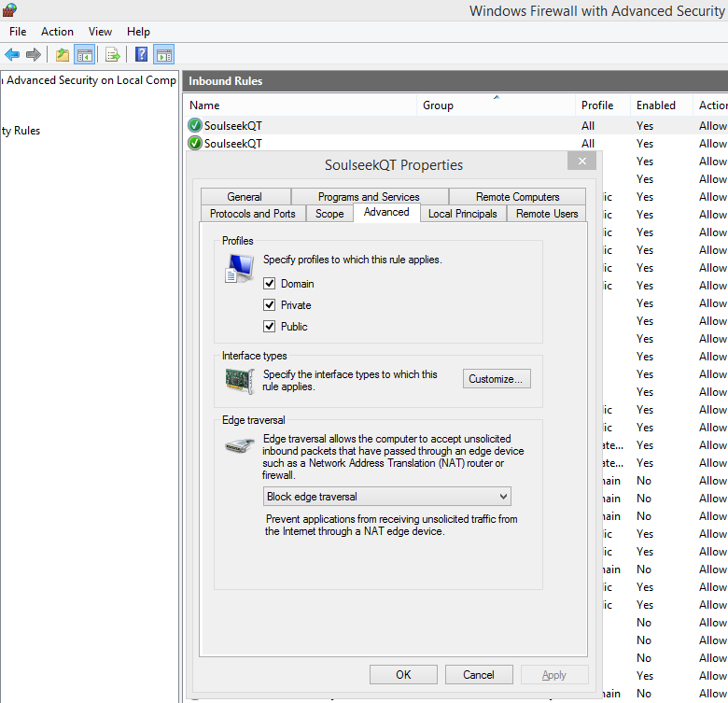The width and height of the screenshot is (728, 703).
Task: Select the first SoulseekQT inbound rule name
Action: point(233,126)
